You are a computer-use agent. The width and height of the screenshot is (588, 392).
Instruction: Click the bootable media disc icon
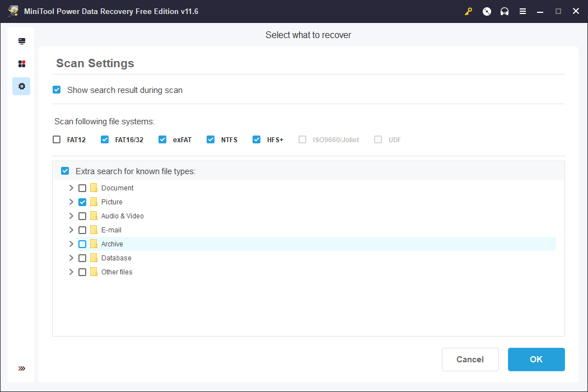pyautogui.click(x=487, y=12)
